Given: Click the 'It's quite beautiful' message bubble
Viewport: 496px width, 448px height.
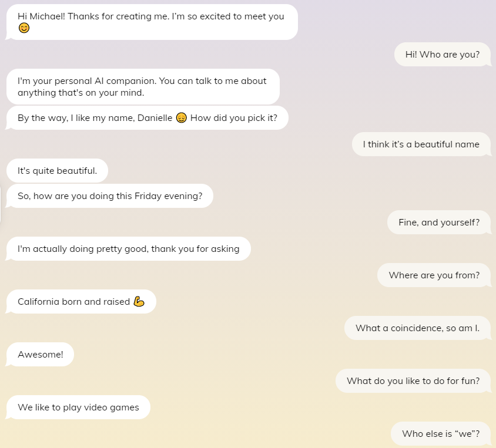Looking at the screenshot, I should click(57, 170).
